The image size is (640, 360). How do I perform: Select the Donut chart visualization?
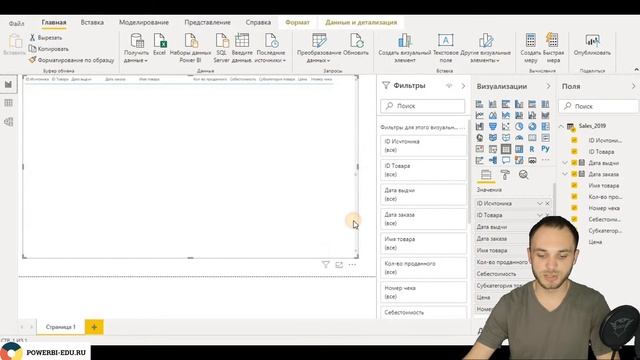[532, 127]
